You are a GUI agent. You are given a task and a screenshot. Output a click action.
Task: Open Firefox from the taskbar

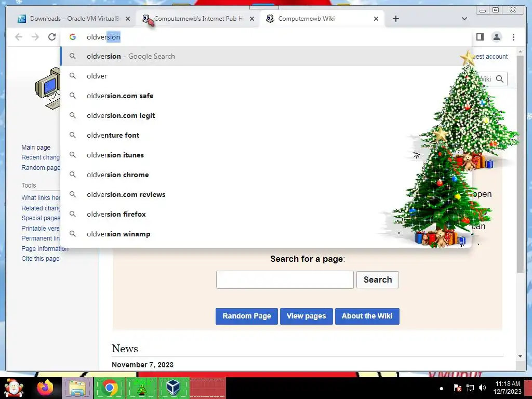click(45, 388)
